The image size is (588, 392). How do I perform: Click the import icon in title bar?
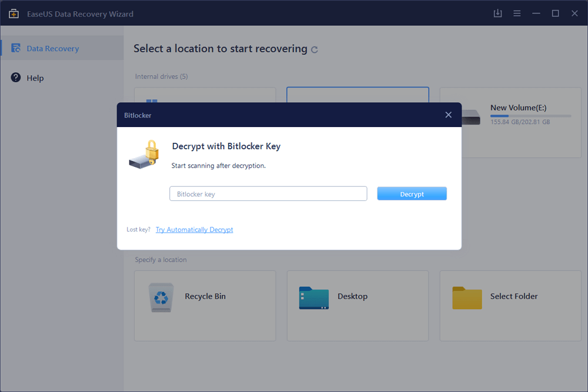(497, 14)
